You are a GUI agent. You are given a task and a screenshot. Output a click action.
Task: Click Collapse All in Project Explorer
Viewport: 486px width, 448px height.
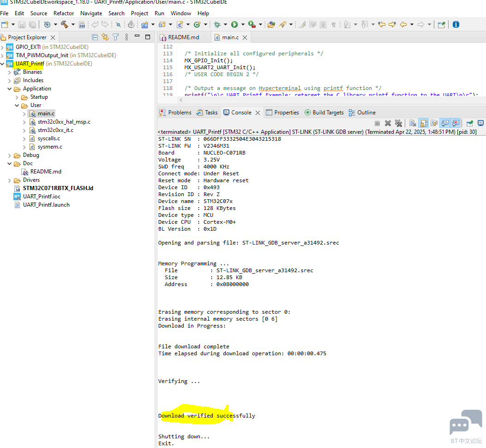[95, 37]
